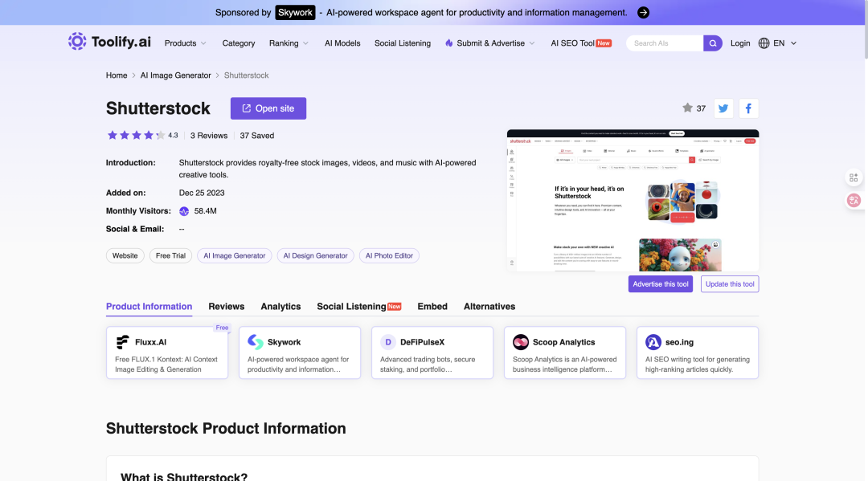Expand the Ranking dropdown menu

point(289,43)
